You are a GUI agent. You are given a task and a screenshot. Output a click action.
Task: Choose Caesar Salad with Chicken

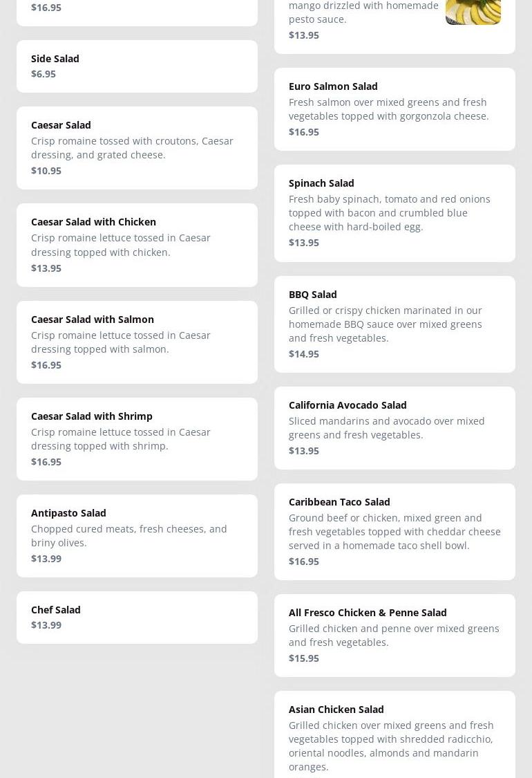(137, 245)
